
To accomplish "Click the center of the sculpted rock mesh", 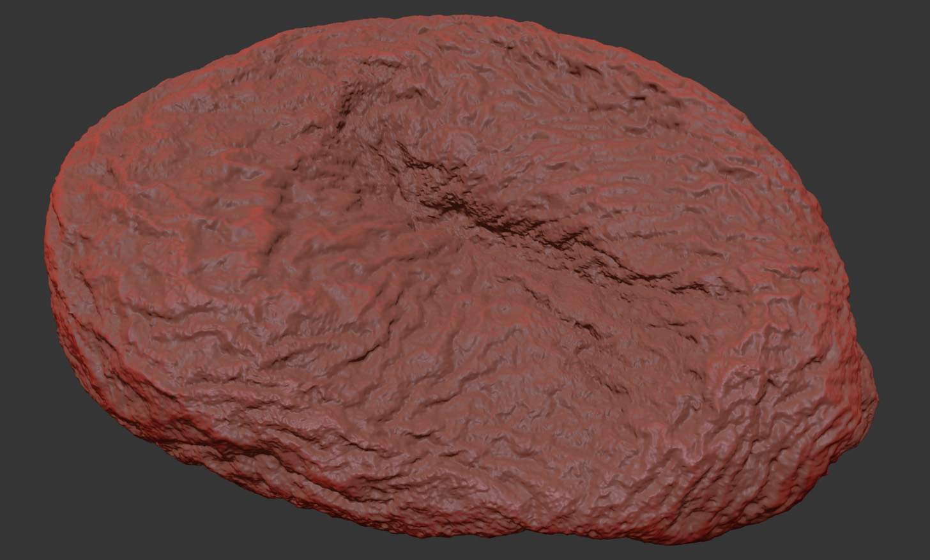I will tap(460, 281).
